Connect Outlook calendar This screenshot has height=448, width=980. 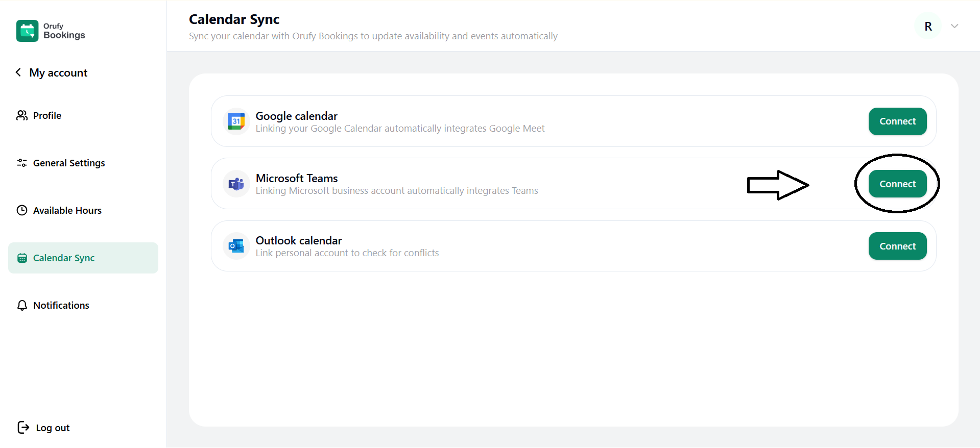pyautogui.click(x=897, y=246)
